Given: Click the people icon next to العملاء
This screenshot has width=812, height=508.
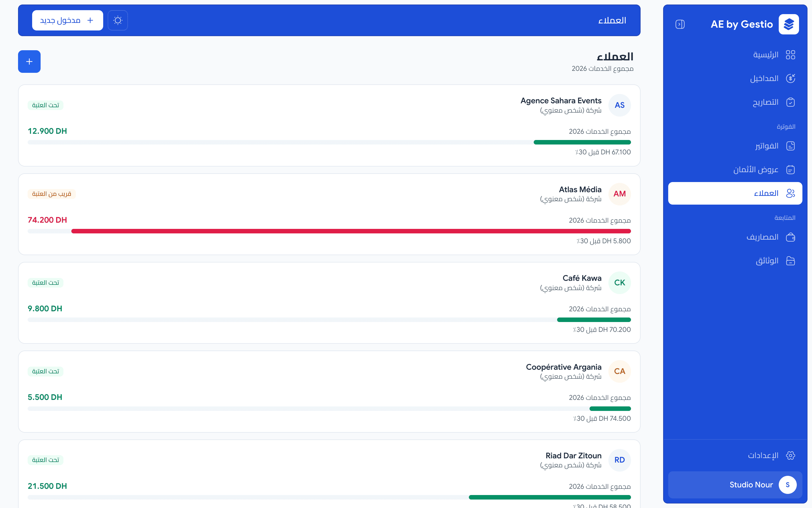Looking at the screenshot, I should (x=791, y=193).
